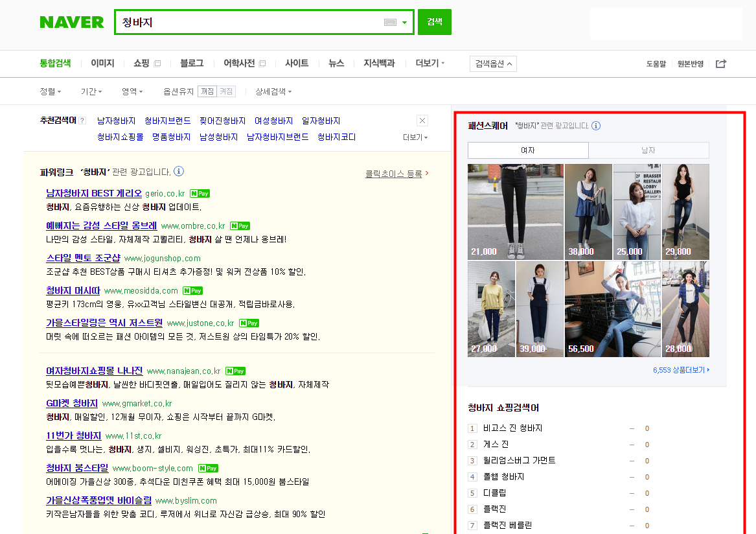Click suggested keyword 남자청바지
The height and width of the screenshot is (534, 756).
(x=116, y=121)
